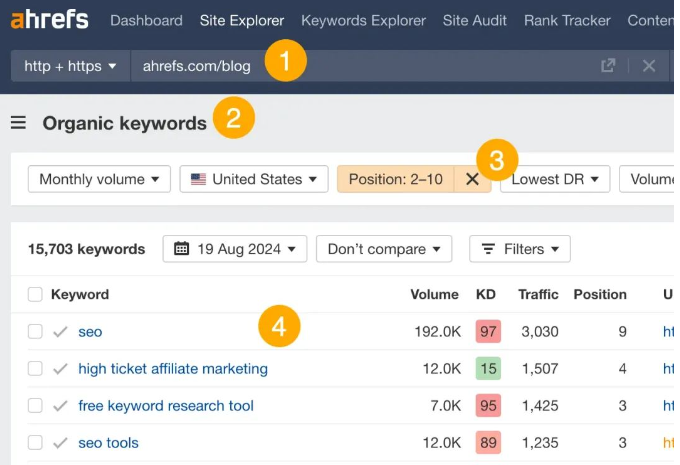680x465 pixels.
Task: Open the Volume filter dropdown
Action: [648, 179]
